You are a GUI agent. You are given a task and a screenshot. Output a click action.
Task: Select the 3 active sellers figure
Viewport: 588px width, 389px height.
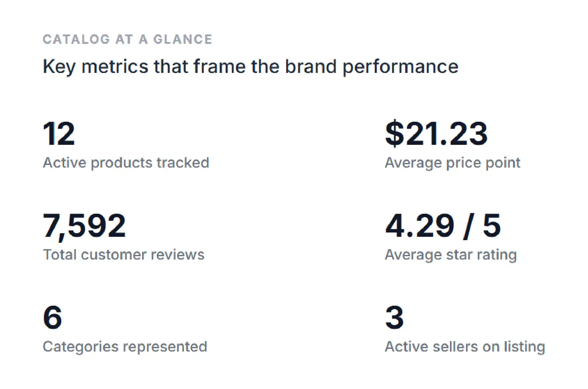[x=394, y=317]
